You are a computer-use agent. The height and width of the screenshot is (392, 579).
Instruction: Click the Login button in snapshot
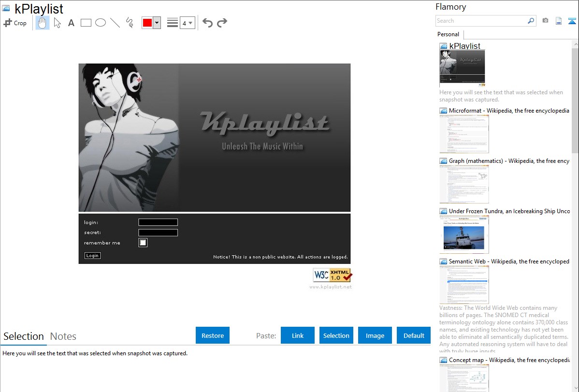click(x=92, y=256)
